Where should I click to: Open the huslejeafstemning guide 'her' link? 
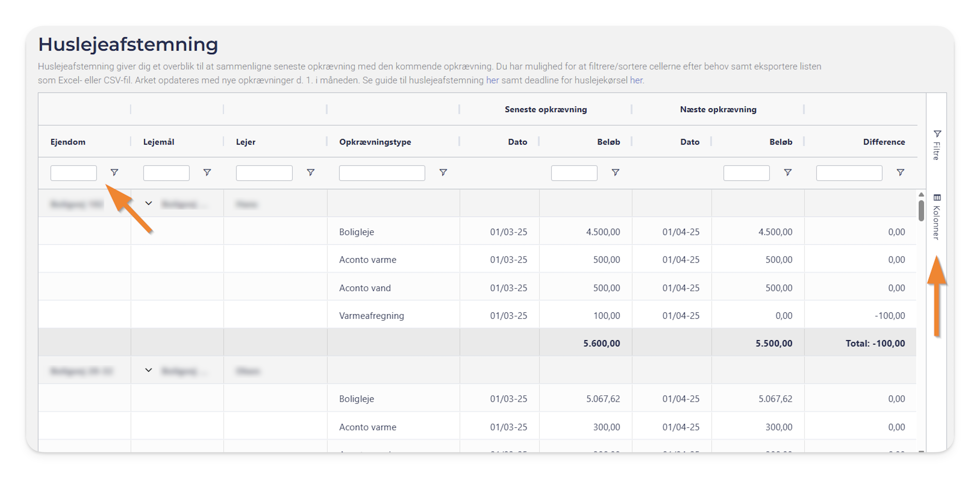(x=492, y=80)
